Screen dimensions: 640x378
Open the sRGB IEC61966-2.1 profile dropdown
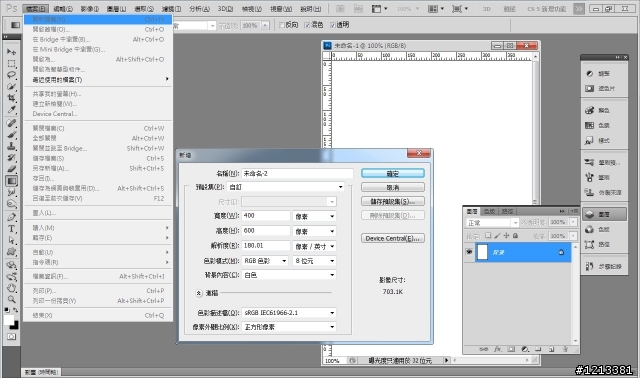click(289, 313)
